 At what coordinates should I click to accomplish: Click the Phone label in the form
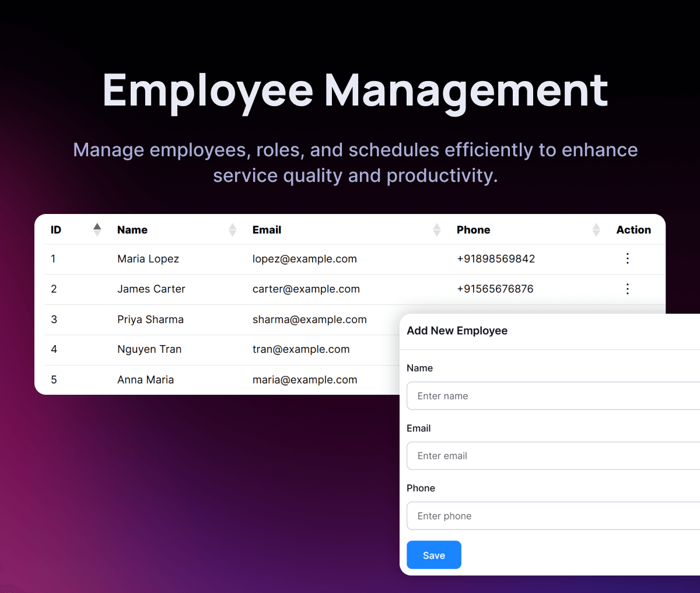tap(421, 488)
